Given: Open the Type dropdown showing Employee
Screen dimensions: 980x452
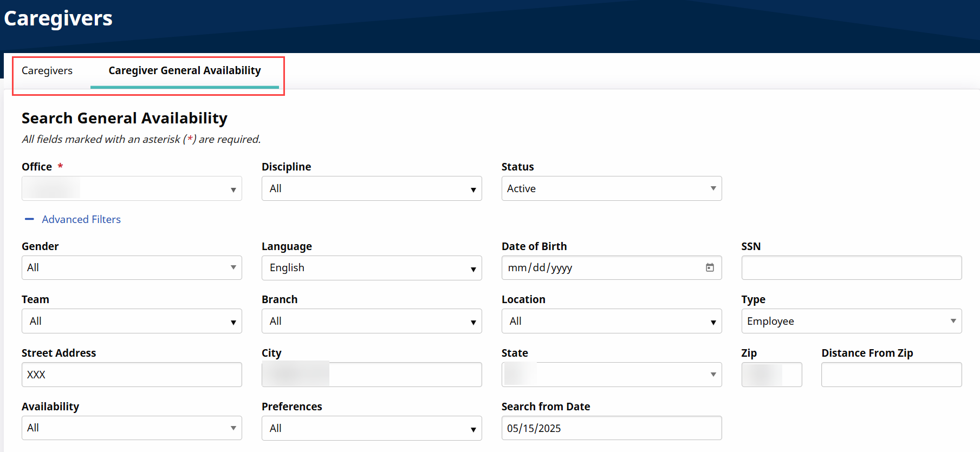Looking at the screenshot, I should pyautogui.click(x=851, y=321).
